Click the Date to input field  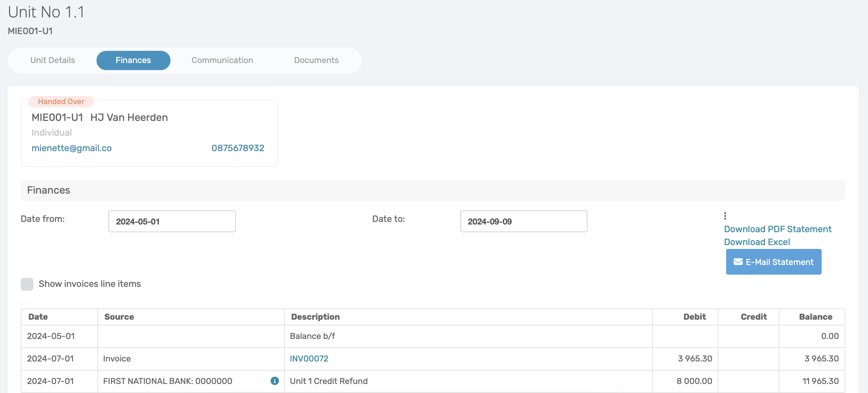pyautogui.click(x=523, y=221)
